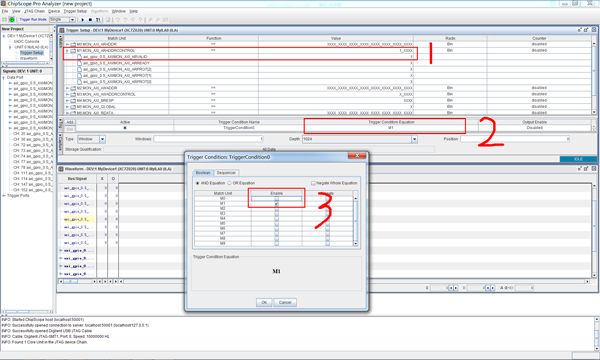The height and width of the screenshot is (360, 600).
Task: Click the M2:MON_AXI_AWADDR folder icon
Action: pyautogui.click(x=73, y=88)
